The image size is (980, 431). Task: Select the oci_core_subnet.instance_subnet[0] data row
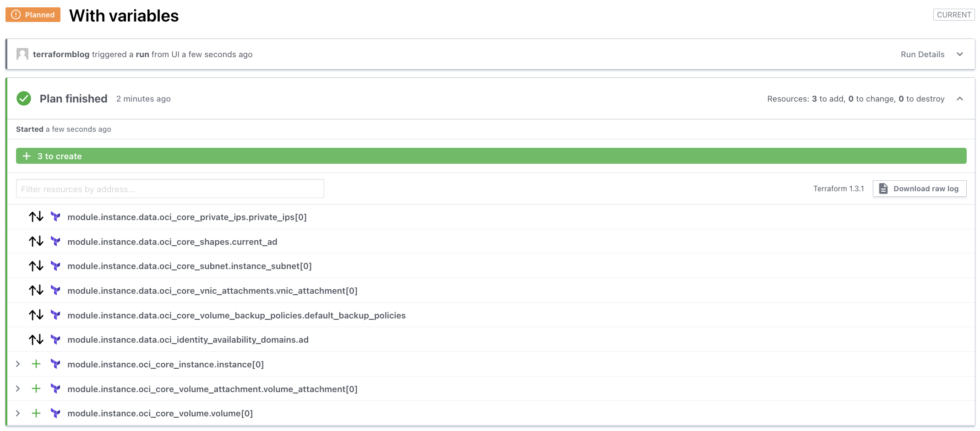(189, 266)
